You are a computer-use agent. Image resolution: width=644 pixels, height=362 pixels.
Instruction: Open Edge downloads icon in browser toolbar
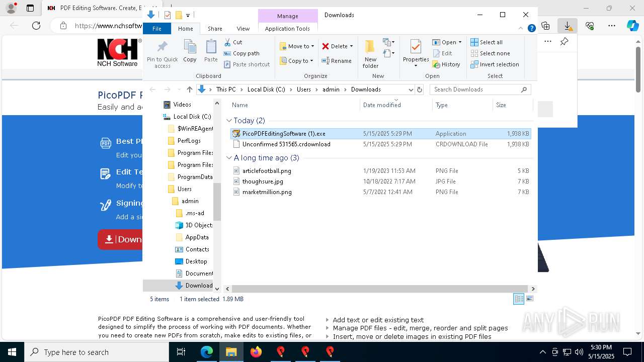point(567,26)
